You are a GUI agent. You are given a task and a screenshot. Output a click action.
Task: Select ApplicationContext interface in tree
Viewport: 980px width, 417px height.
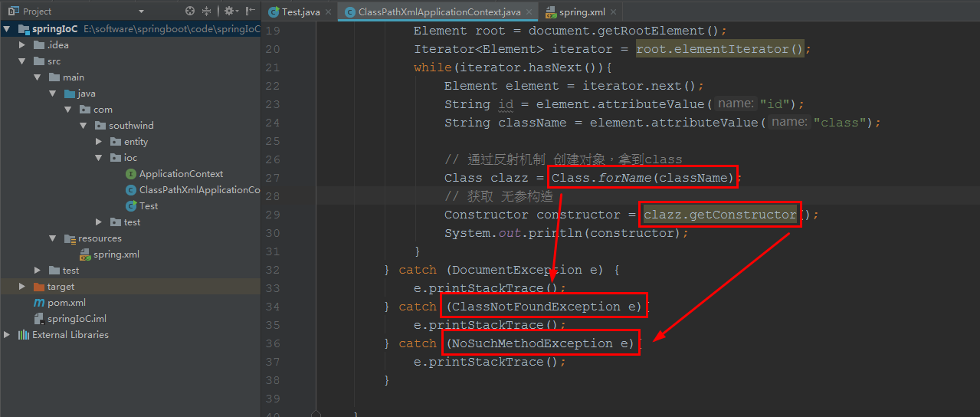(181, 174)
